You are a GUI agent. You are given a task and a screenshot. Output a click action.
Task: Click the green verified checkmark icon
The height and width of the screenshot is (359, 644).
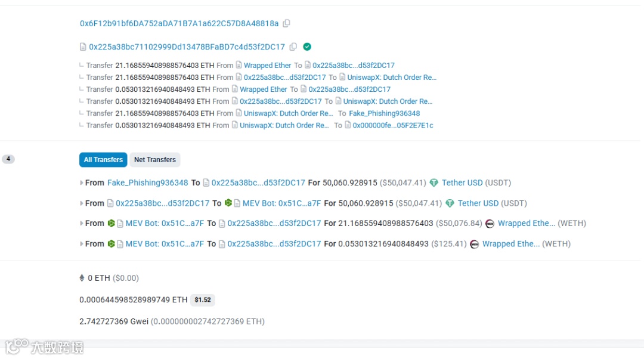[x=307, y=47]
